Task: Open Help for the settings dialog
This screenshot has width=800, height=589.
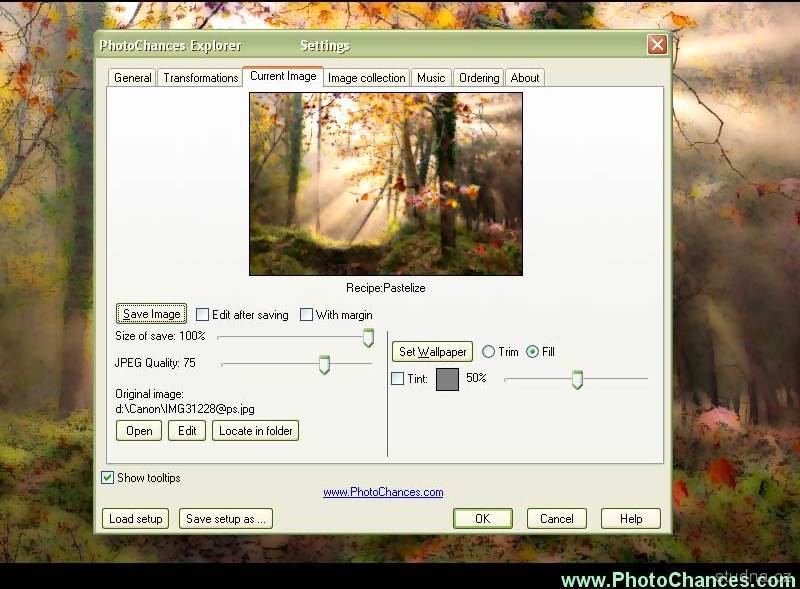Action: (x=631, y=519)
